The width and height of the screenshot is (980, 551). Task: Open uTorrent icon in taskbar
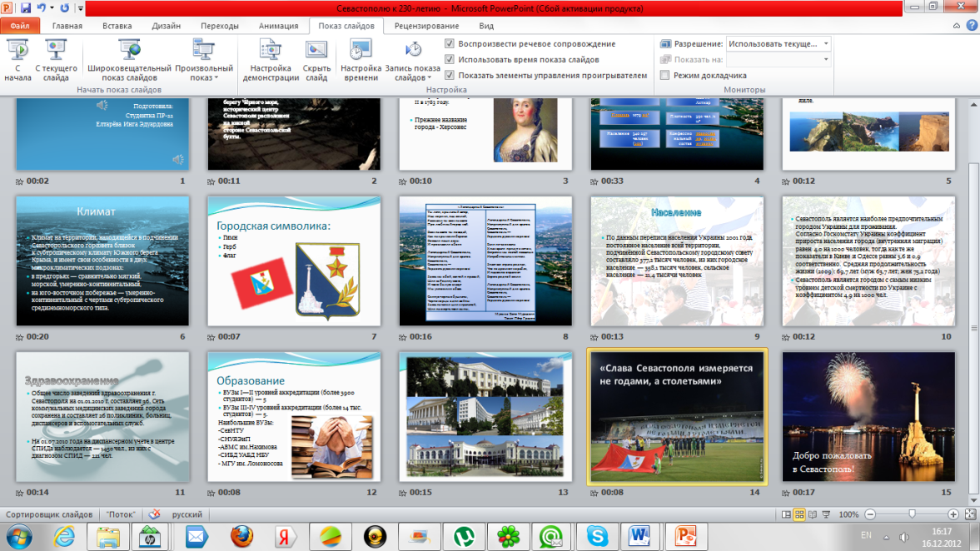coord(464,537)
